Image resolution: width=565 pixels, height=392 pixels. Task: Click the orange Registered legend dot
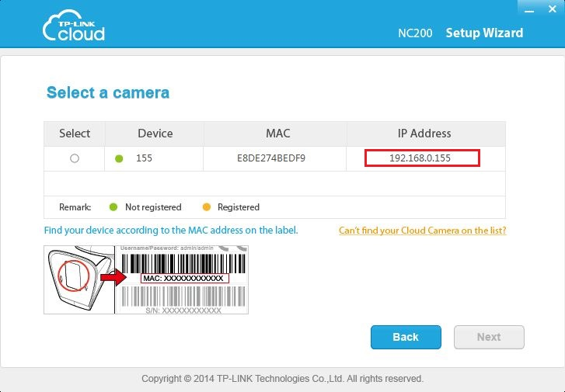(206, 207)
